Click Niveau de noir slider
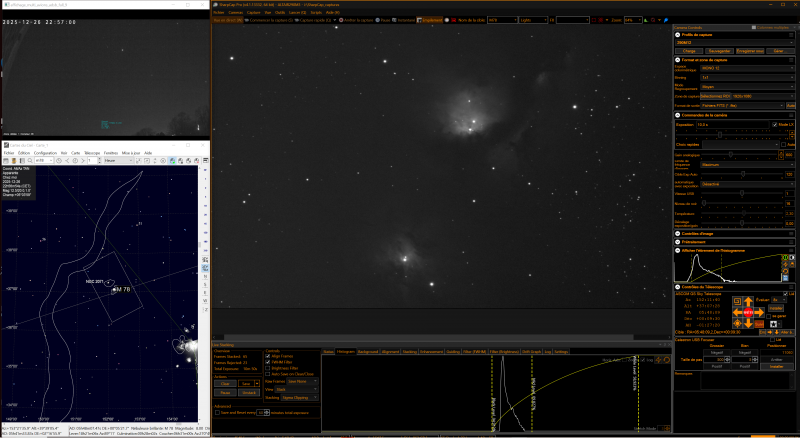The width and height of the screenshot is (800, 438). tap(742, 203)
